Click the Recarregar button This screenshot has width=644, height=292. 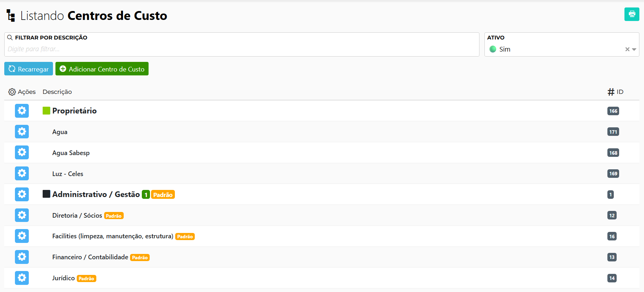click(x=28, y=69)
